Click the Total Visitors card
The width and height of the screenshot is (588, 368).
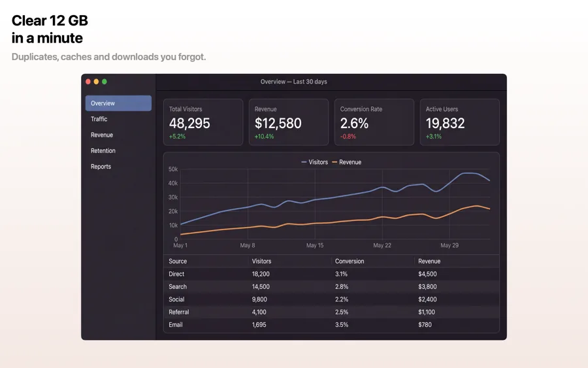click(x=203, y=122)
